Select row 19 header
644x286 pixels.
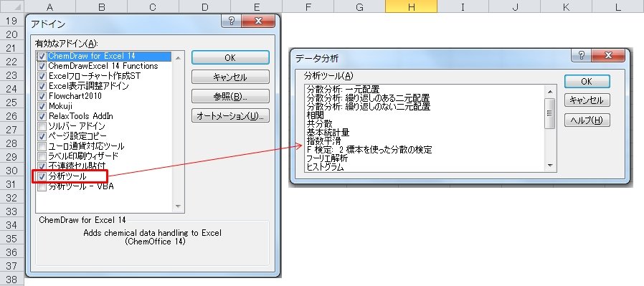point(12,21)
